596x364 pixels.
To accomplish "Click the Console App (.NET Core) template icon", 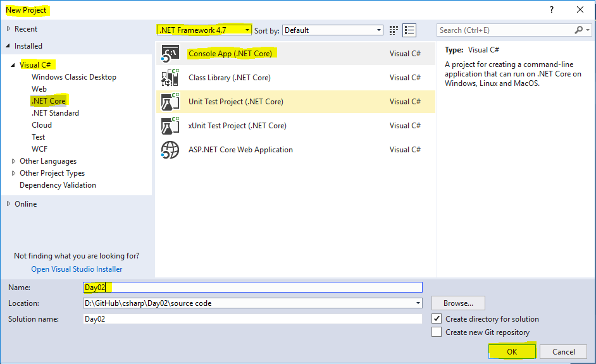I will coord(170,54).
